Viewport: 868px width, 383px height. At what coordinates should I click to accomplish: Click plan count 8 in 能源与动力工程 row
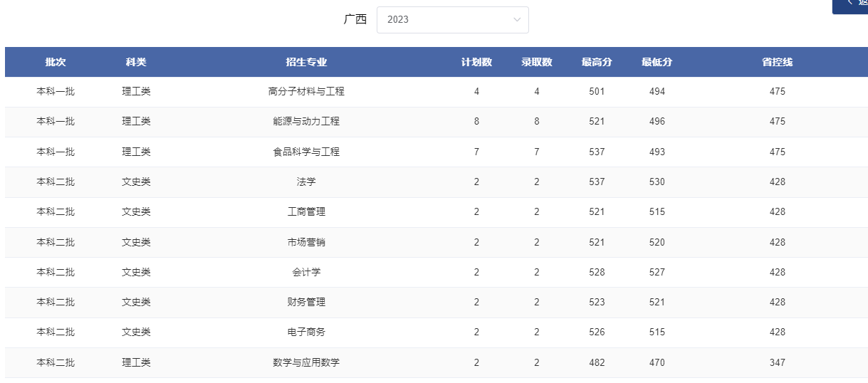[476, 122]
